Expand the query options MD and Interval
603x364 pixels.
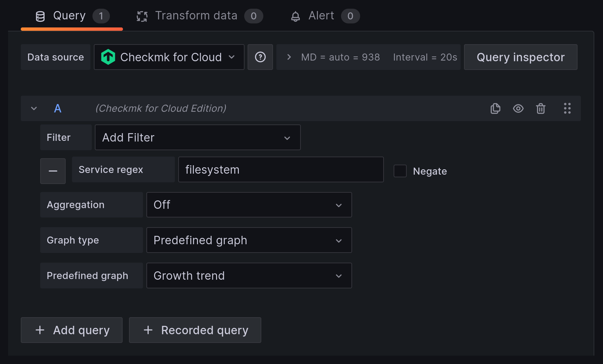point(289,57)
